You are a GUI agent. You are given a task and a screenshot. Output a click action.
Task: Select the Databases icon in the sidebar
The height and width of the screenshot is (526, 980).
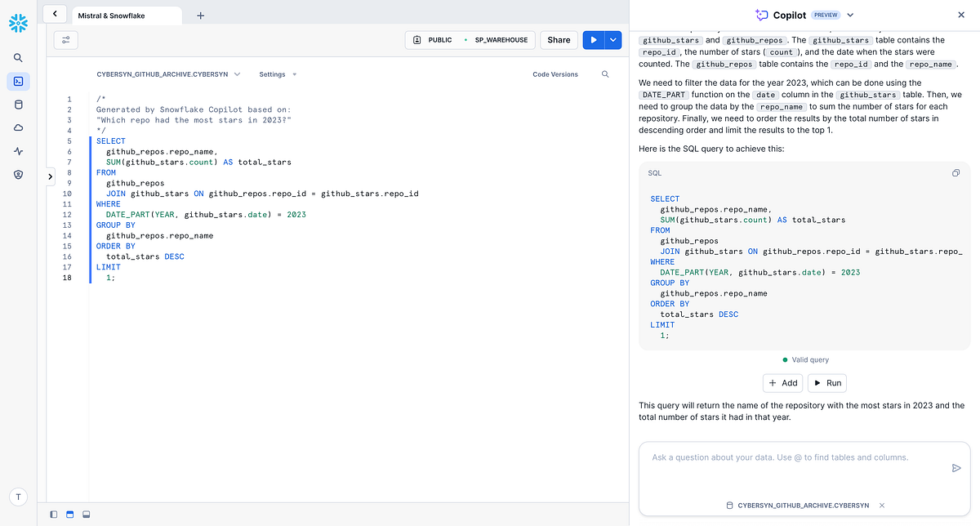click(x=17, y=105)
